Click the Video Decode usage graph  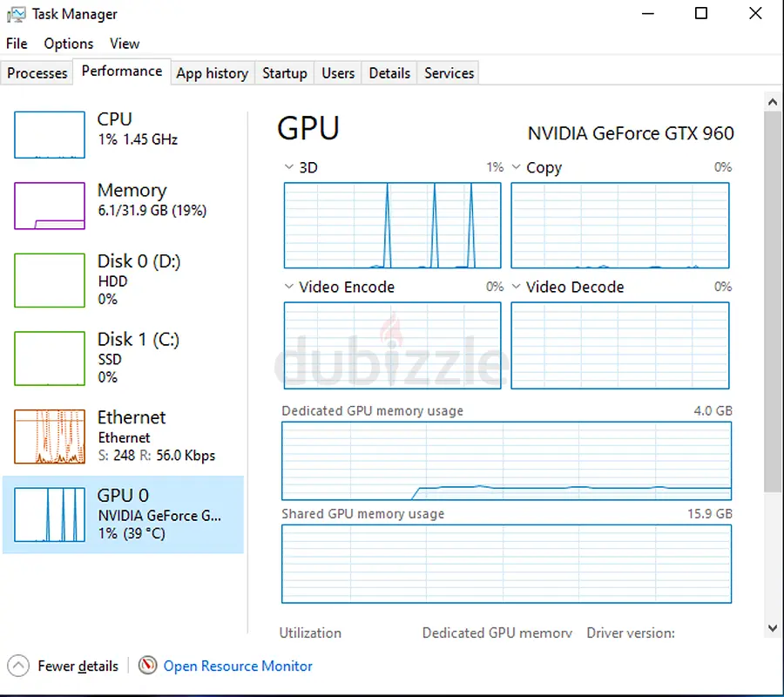tap(620, 345)
